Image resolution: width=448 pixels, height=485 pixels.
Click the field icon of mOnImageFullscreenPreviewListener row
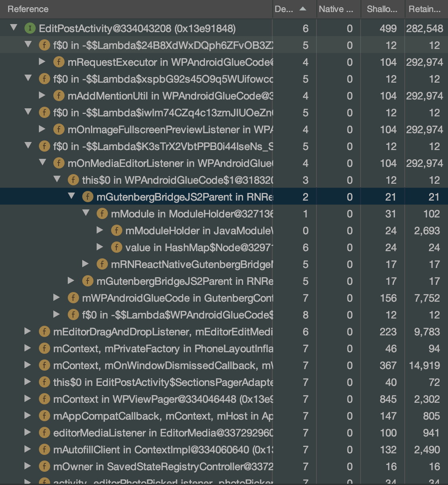(x=59, y=129)
